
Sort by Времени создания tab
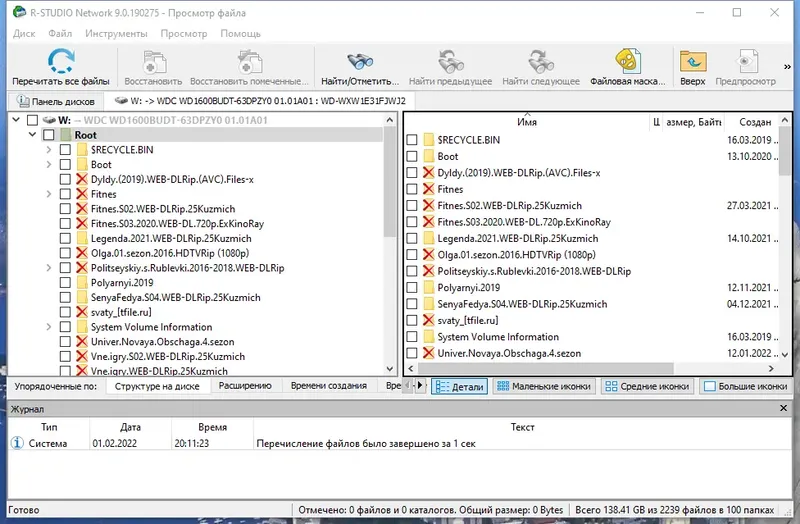[329, 386]
